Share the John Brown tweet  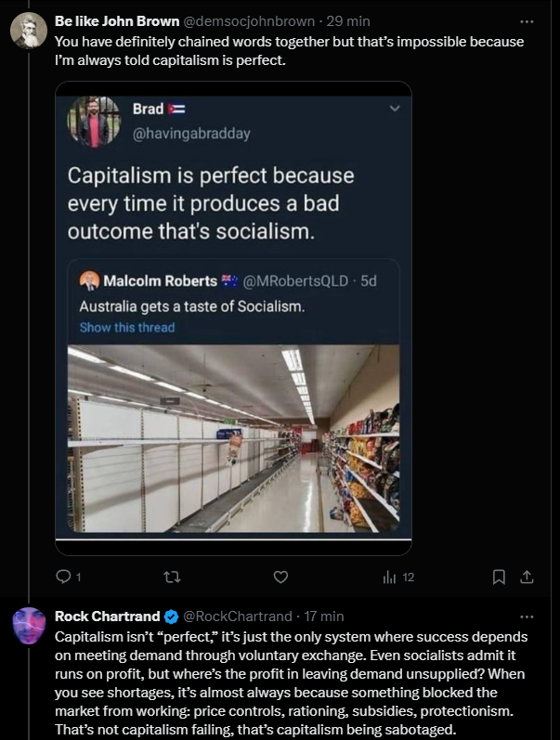click(527, 577)
